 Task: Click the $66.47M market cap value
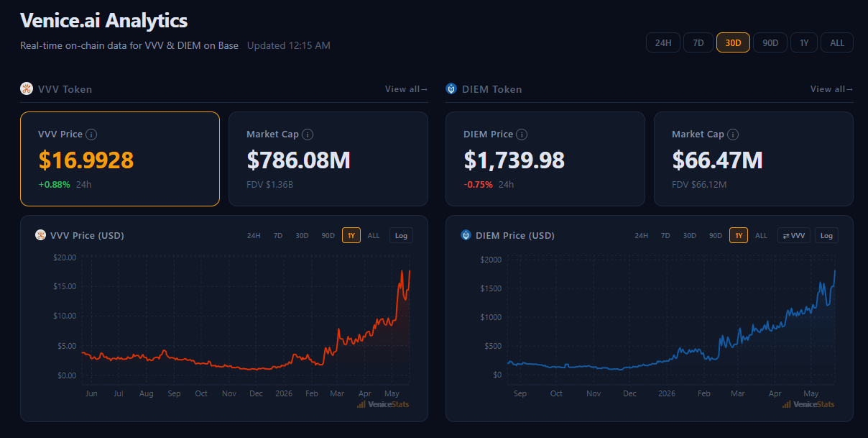pos(717,160)
